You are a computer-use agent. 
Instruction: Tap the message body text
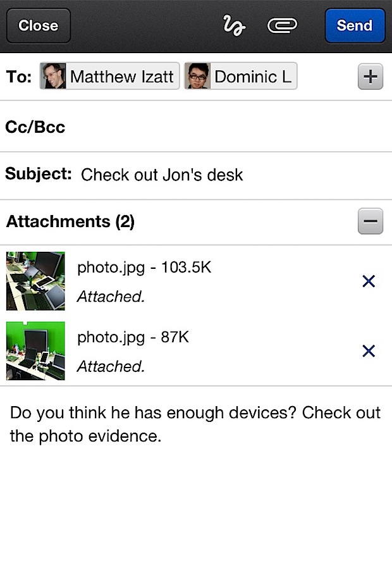[x=195, y=424]
